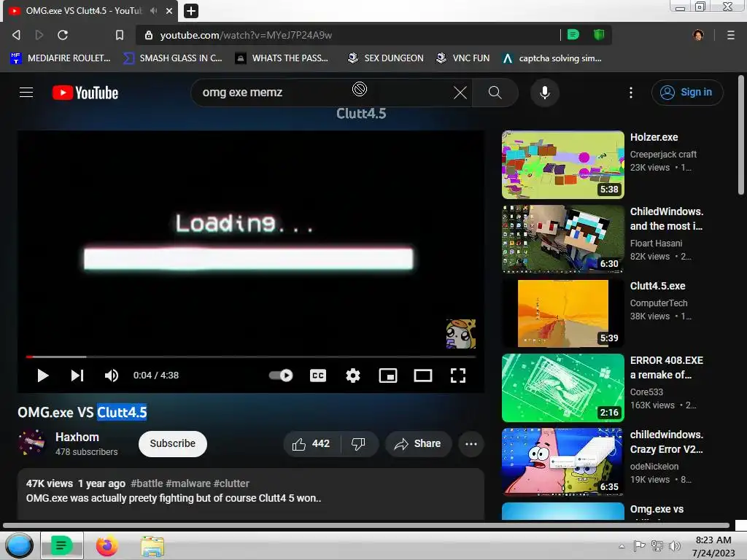Viewport: 747px width, 560px height.
Task: Go back with the browser back arrow
Action: coord(16,35)
